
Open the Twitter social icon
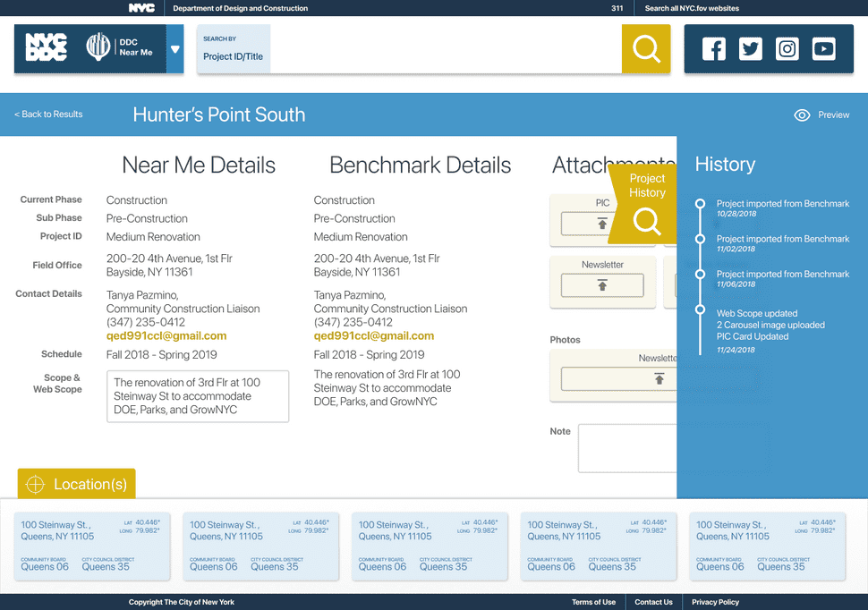[750, 48]
